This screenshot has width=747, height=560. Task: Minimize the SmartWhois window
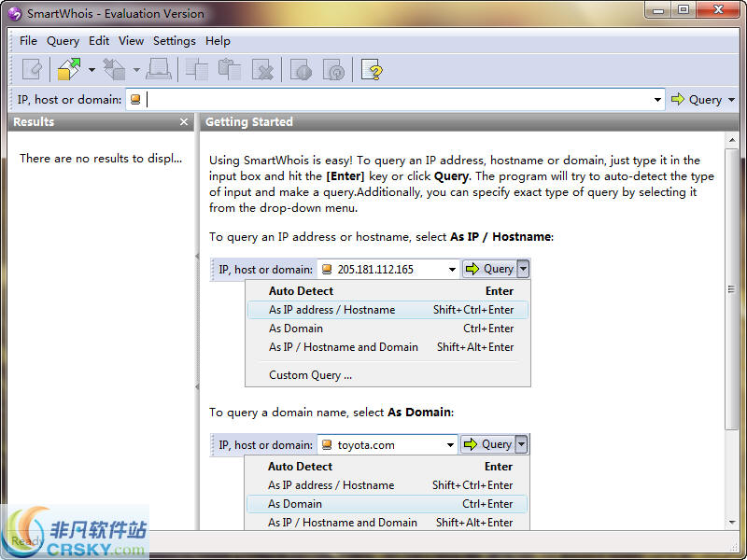click(659, 10)
